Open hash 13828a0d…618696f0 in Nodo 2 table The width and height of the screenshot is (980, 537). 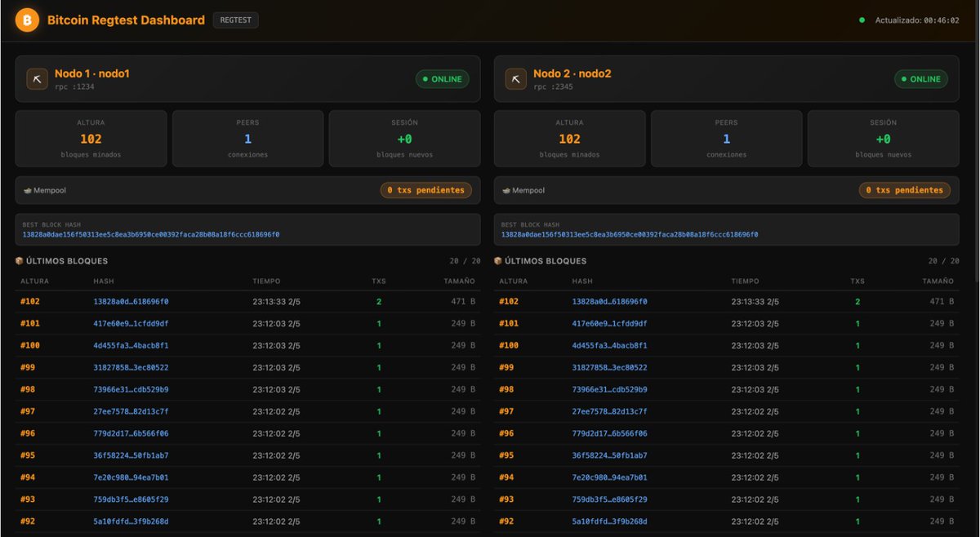click(609, 301)
